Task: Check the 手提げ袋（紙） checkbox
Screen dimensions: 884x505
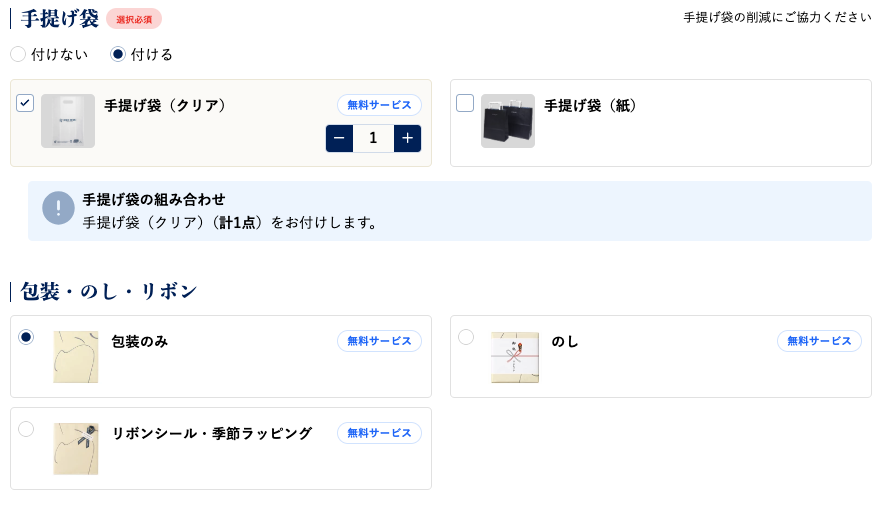Action: [465, 103]
